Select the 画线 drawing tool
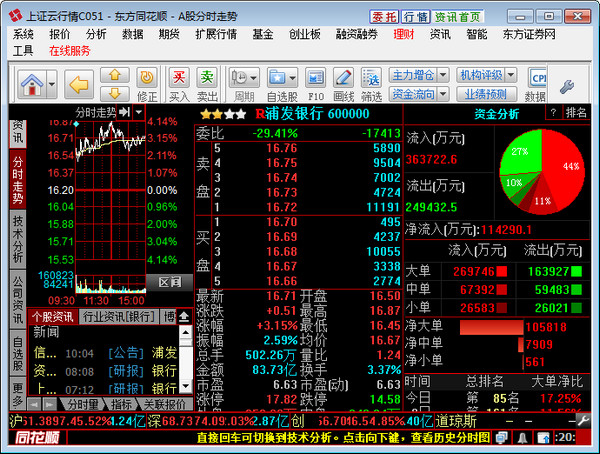The image size is (600, 454). 343,82
